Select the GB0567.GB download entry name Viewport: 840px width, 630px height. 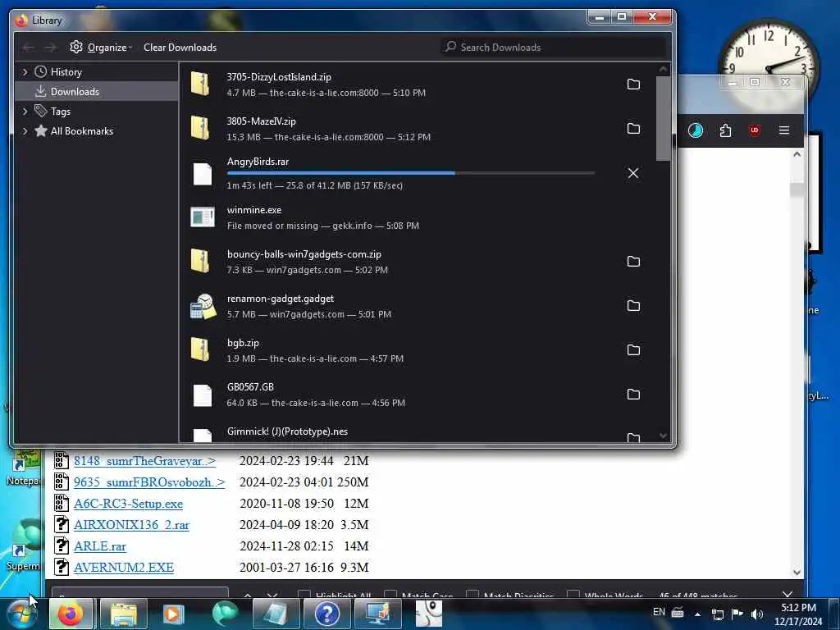point(250,387)
